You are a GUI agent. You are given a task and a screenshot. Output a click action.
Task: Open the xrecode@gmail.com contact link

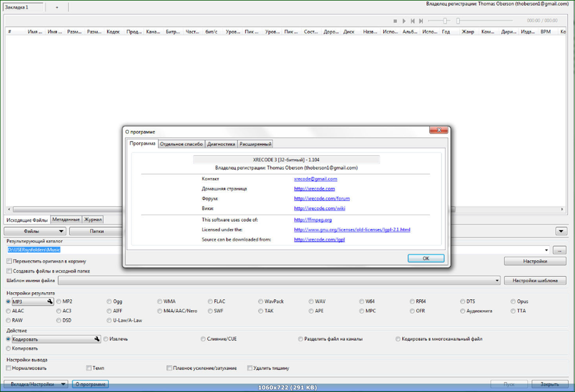click(316, 179)
